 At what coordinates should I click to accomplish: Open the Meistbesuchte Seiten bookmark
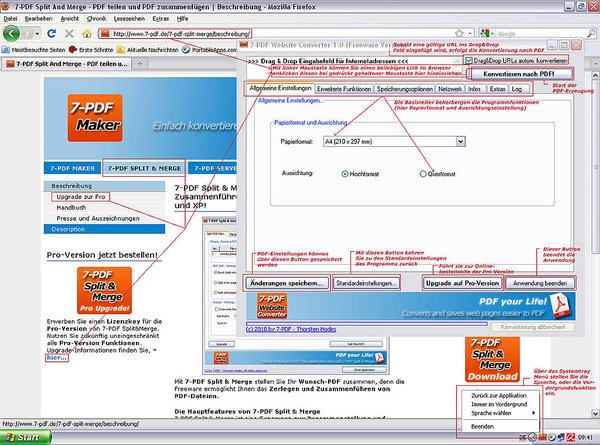click(x=34, y=50)
